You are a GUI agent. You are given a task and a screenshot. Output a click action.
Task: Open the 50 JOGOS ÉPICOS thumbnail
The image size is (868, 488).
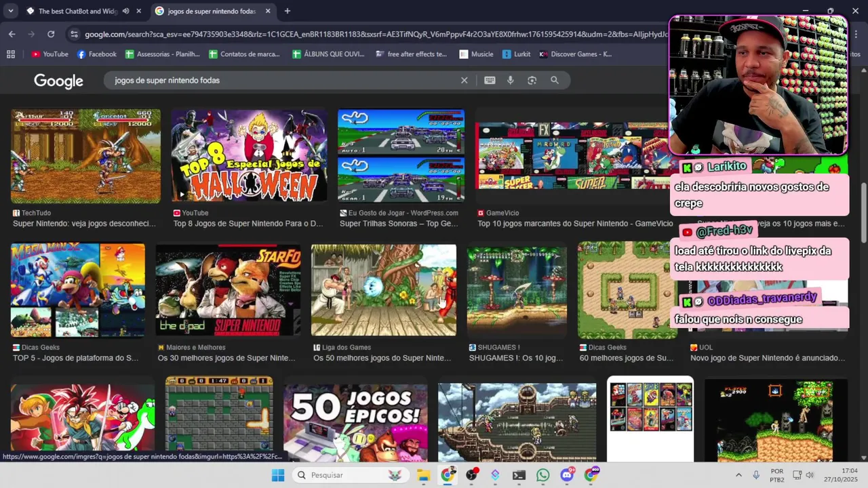tap(355, 423)
